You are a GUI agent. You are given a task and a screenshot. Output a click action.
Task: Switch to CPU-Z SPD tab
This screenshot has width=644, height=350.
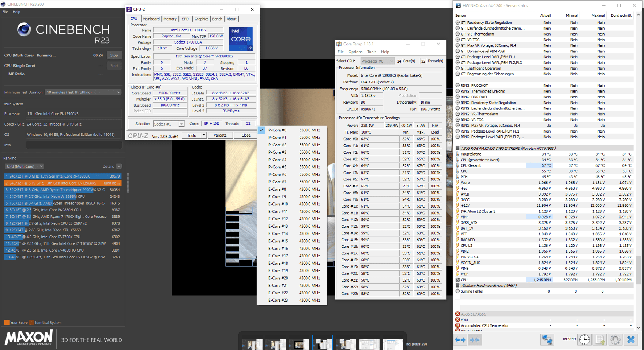point(185,19)
